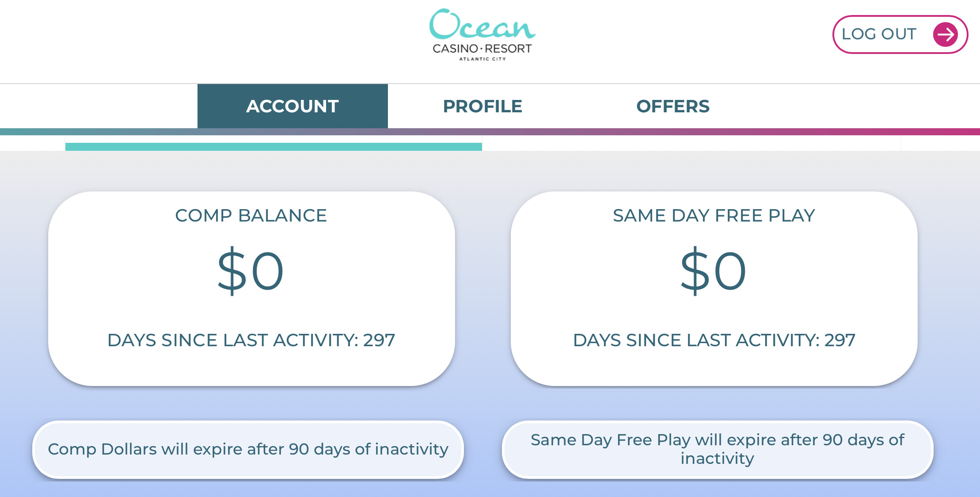Click the Same Day Free Play expiration notice
980x497 pixels.
coord(718,449)
